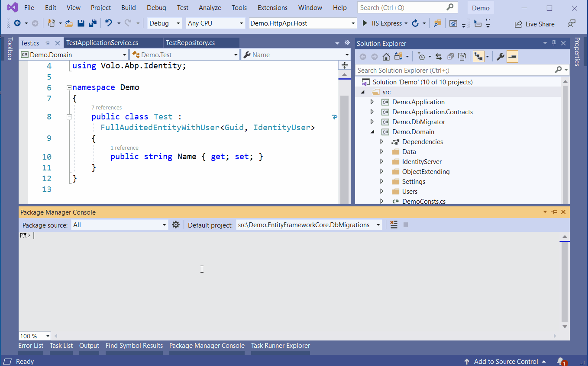Image resolution: width=588 pixels, height=366 pixels.
Task: Change the editor zoom percentage
Action: click(x=34, y=336)
